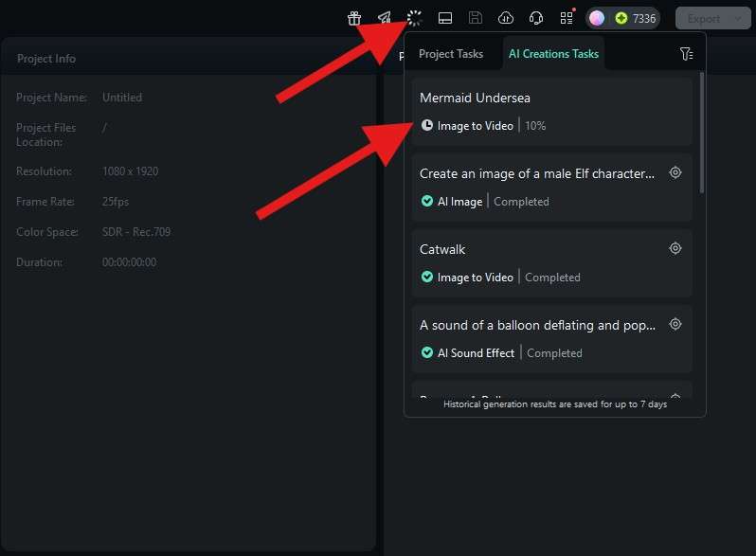This screenshot has height=556, width=756.
Task: Click the 25fps frame rate value
Action: pos(116,202)
